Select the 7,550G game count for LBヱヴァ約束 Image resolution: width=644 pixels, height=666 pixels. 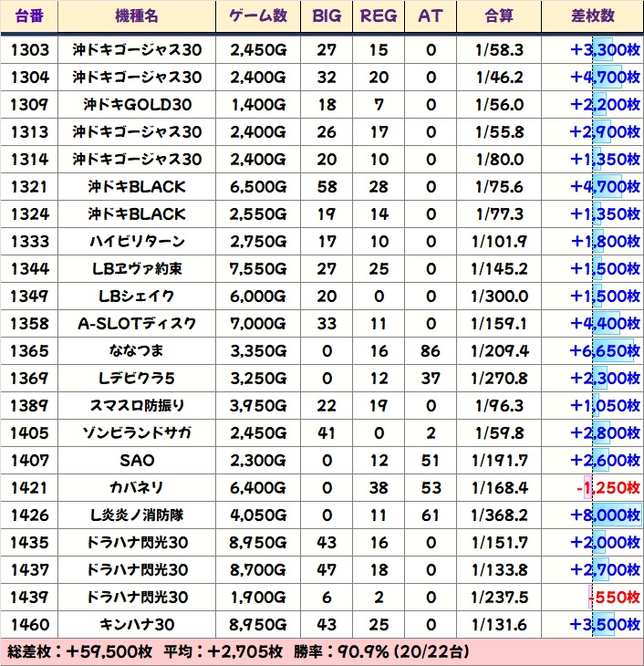[259, 268]
